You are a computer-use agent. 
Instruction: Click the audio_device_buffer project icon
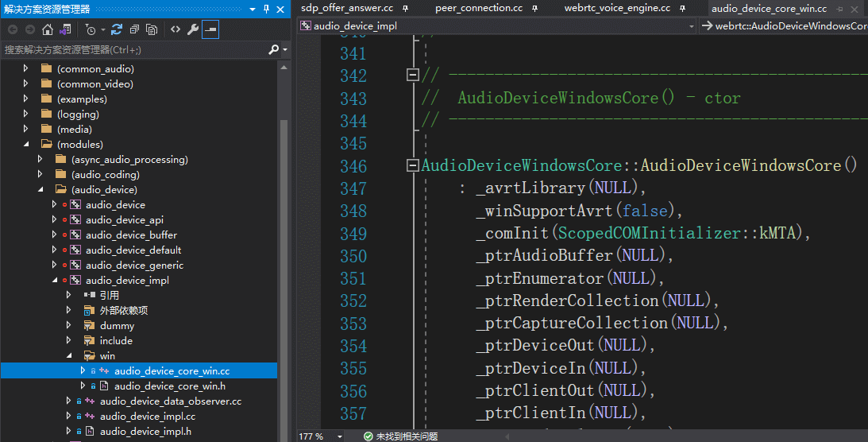pyautogui.click(x=75, y=235)
